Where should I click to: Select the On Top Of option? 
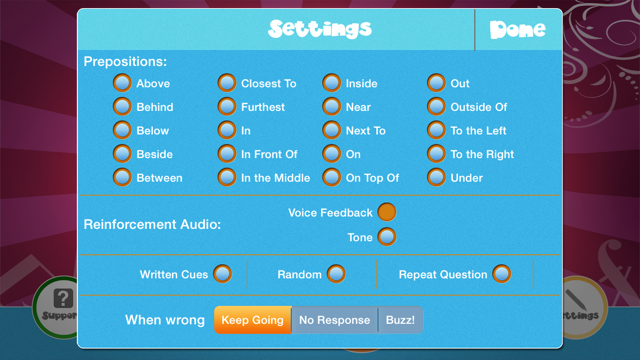(x=331, y=178)
